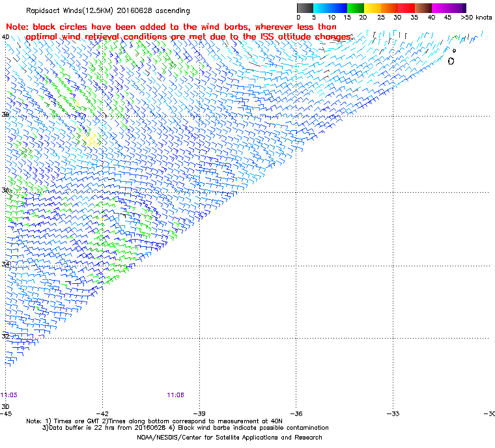The width and height of the screenshot is (495, 448).
Task: Click the '32' latitude axis label
Action: click(x=5, y=336)
